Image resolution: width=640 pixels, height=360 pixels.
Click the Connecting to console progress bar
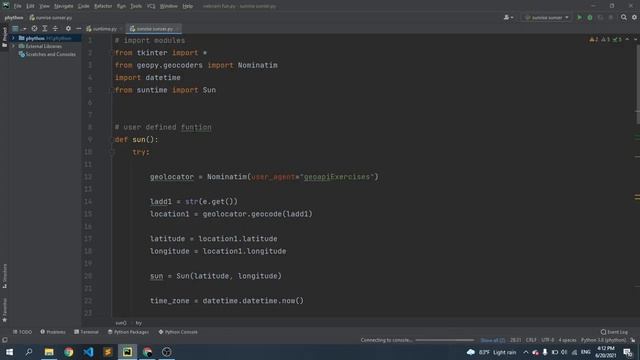tap(445, 340)
